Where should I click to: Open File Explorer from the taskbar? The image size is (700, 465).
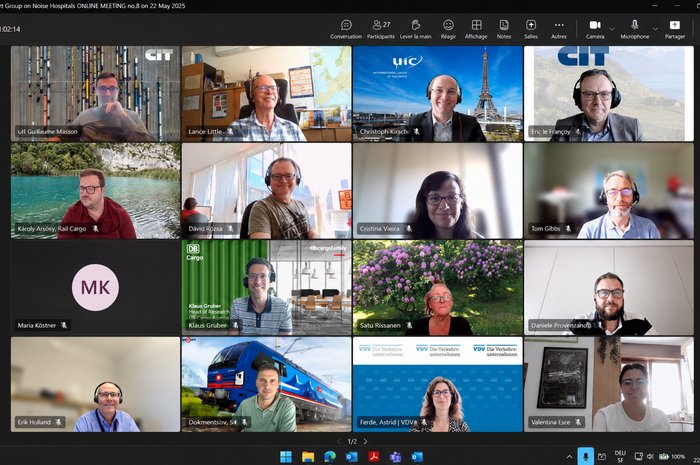click(x=308, y=457)
